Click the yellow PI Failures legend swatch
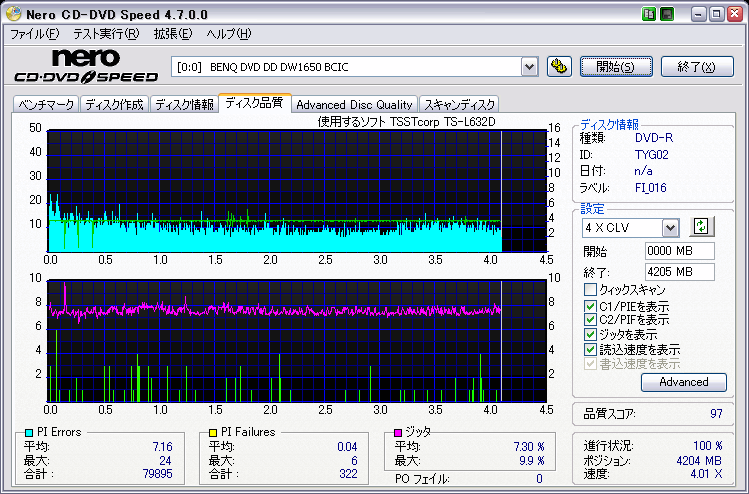 (213, 432)
